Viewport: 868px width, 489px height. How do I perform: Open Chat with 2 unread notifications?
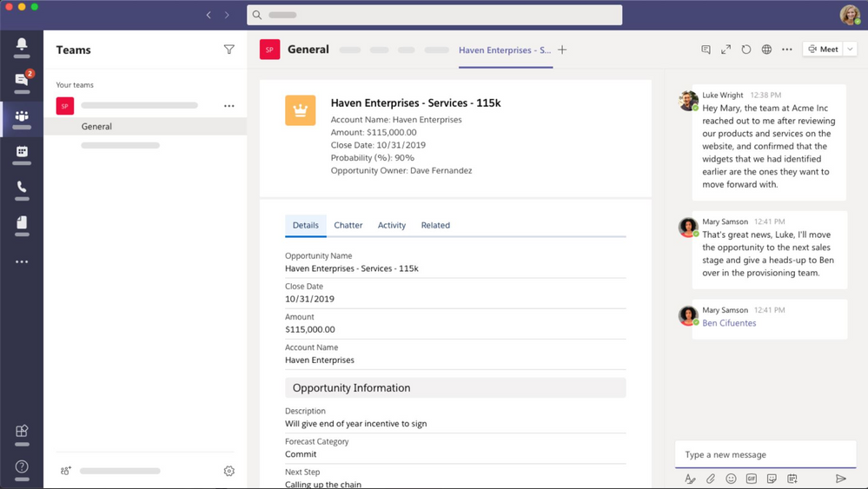point(22,80)
